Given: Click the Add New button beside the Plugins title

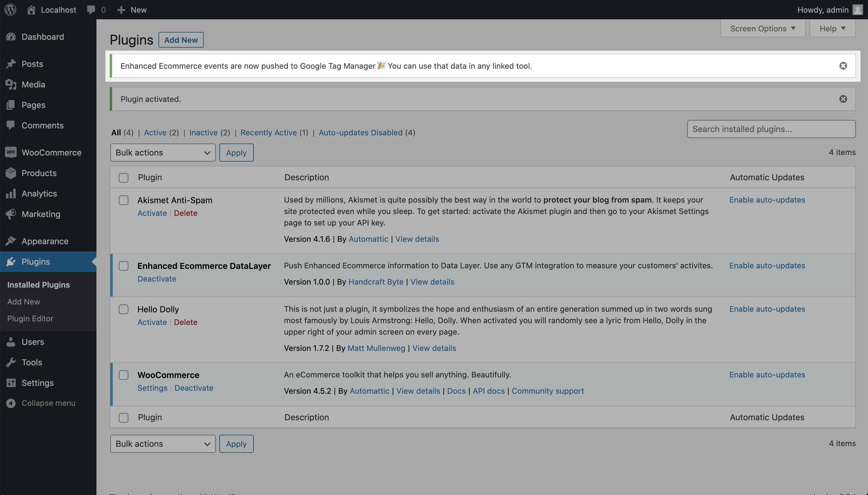Looking at the screenshot, I should (181, 40).
